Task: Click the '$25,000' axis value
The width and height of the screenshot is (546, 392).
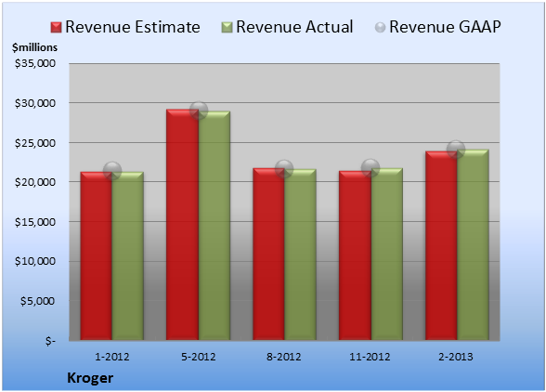Action: pos(35,143)
